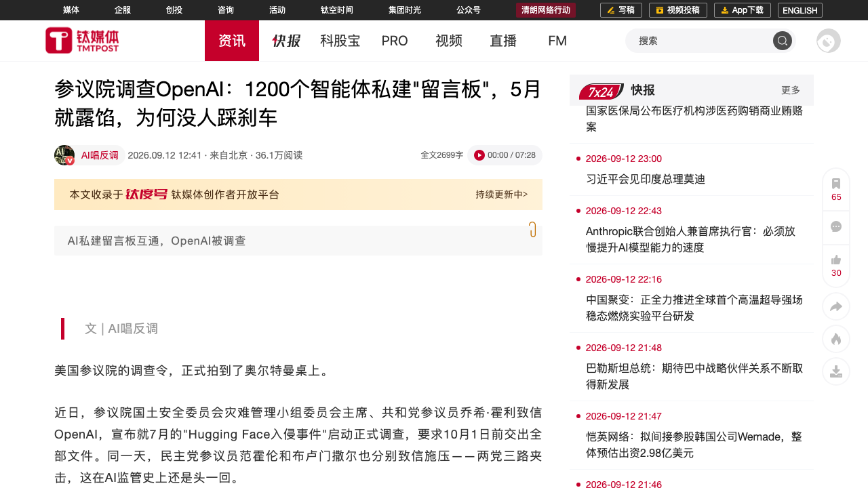Focus the 搜索 input field

click(x=698, y=41)
